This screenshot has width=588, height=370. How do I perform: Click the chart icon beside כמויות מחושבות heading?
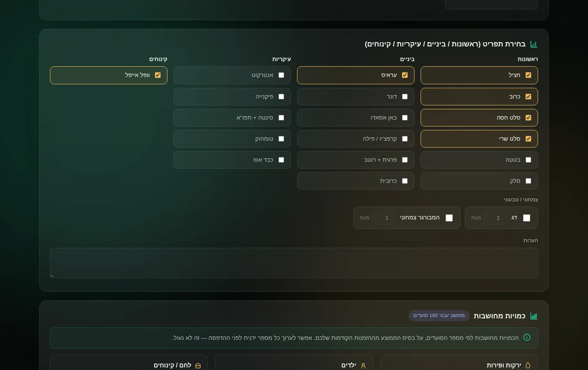[x=534, y=316]
